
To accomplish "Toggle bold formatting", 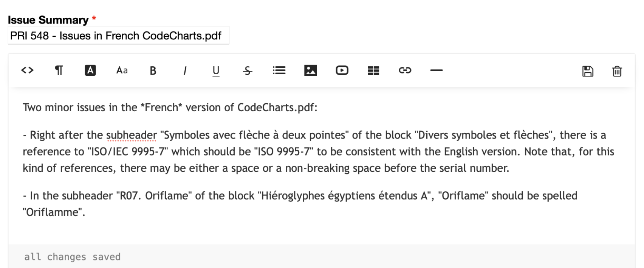I will pos(153,71).
